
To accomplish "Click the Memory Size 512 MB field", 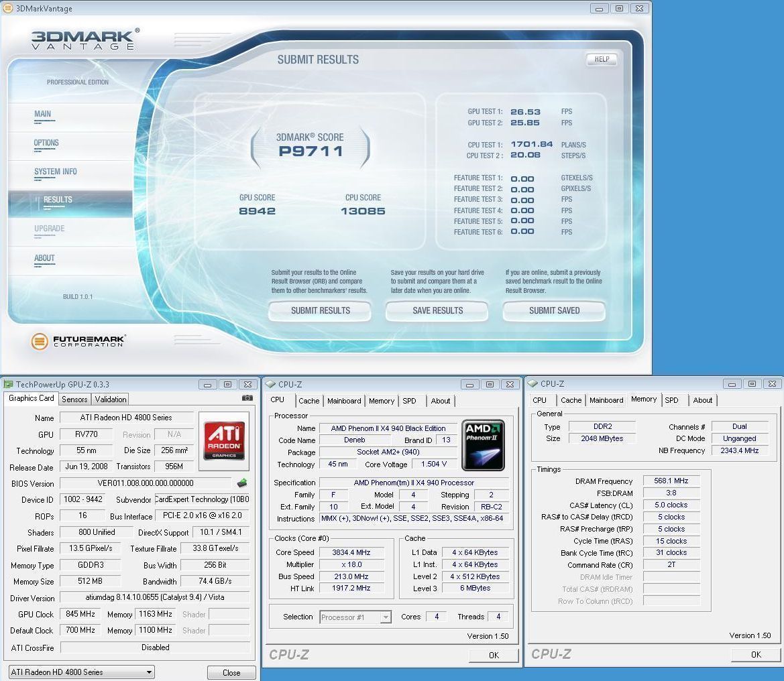I will [90, 581].
